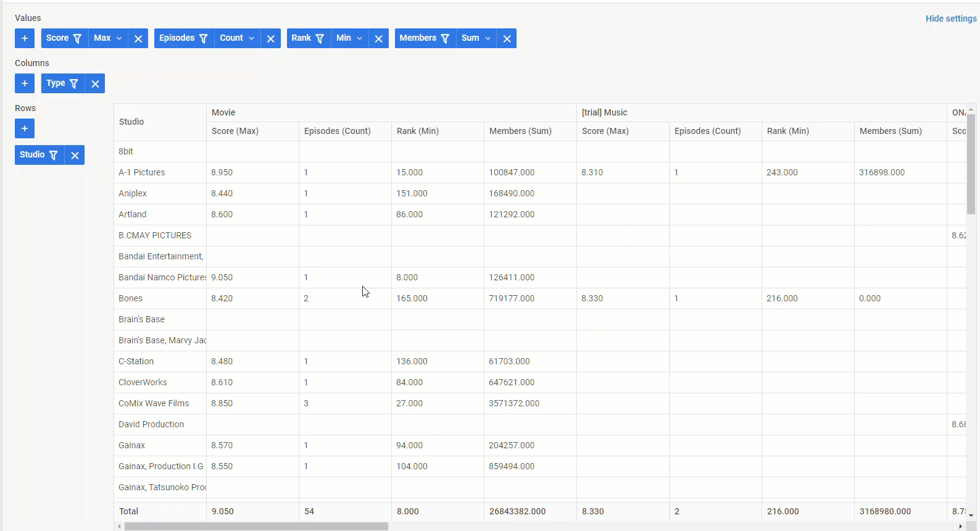This screenshot has width=980, height=531.
Task: Click Rank (Min) header under [trial] Music
Action: click(808, 131)
